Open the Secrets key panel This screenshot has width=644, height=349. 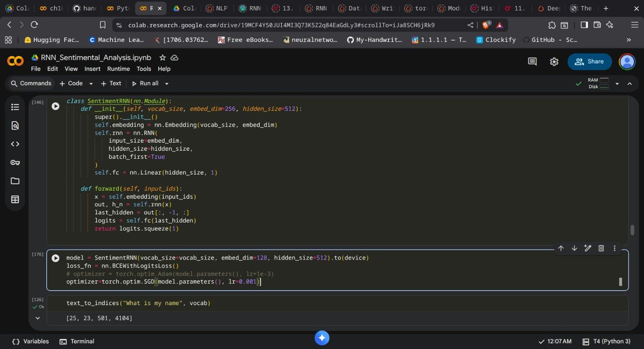[15, 163]
